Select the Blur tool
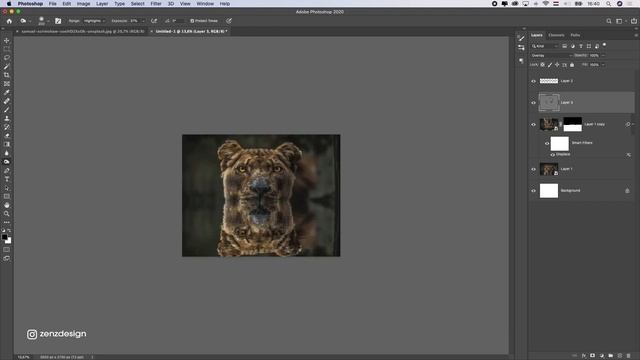 pyautogui.click(x=7, y=153)
